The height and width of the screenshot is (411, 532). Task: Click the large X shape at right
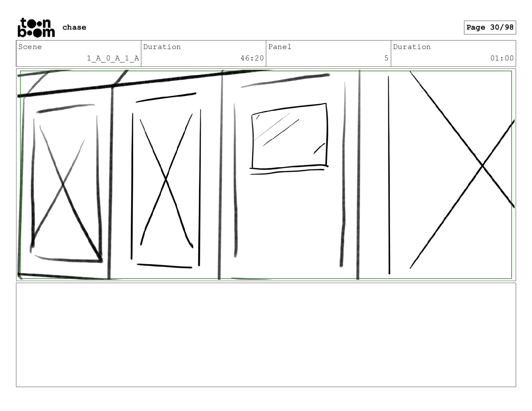coord(462,170)
